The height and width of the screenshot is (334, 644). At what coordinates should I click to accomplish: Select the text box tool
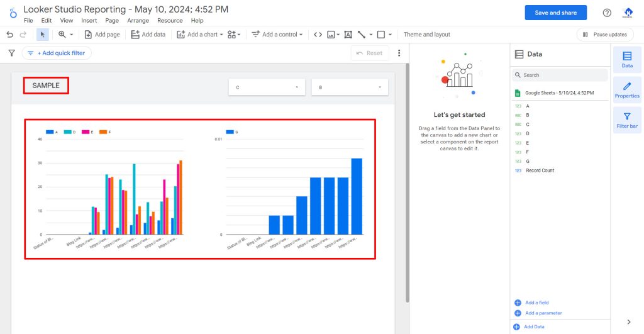pyautogui.click(x=348, y=35)
